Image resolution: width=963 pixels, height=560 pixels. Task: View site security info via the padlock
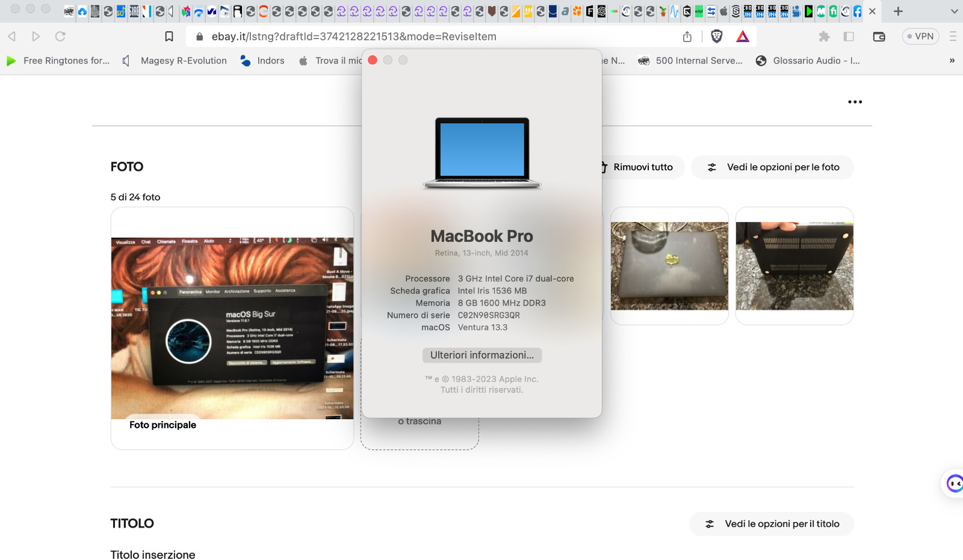[200, 37]
